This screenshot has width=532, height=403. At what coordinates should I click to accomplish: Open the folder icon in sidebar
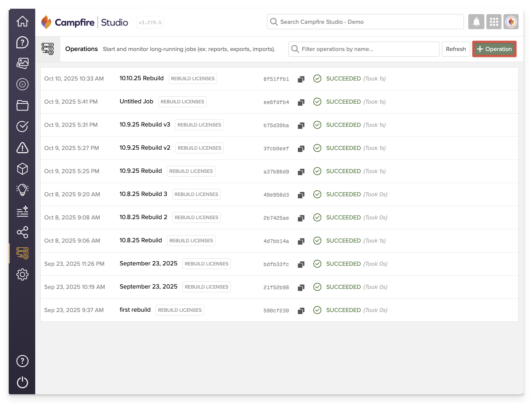(x=22, y=105)
